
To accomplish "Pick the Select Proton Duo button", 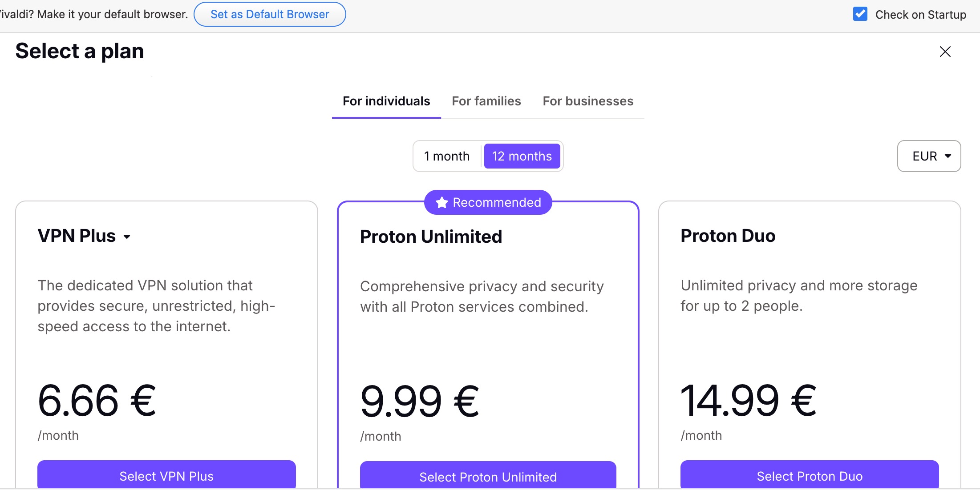I will point(809,476).
